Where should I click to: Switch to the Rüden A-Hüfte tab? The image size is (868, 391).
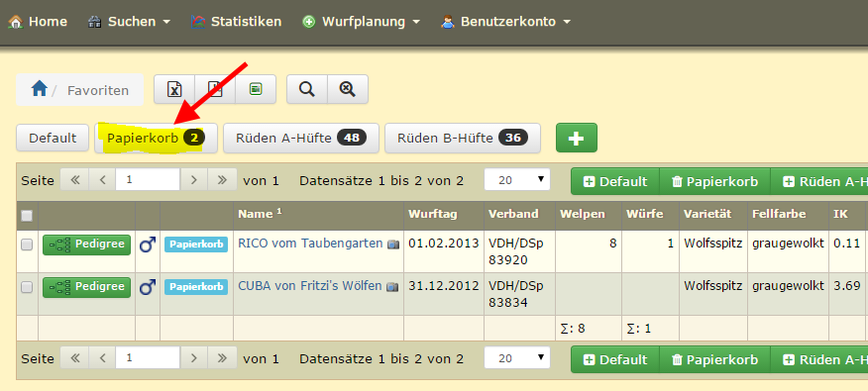[301, 138]
